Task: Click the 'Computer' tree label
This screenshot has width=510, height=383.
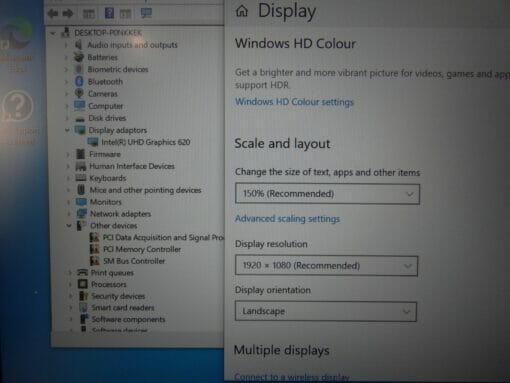Action: point(106,106)
